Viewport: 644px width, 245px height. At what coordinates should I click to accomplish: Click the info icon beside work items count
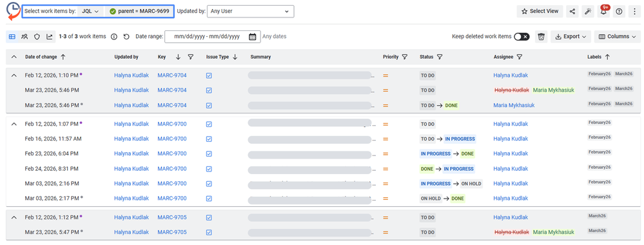(114, 37)
